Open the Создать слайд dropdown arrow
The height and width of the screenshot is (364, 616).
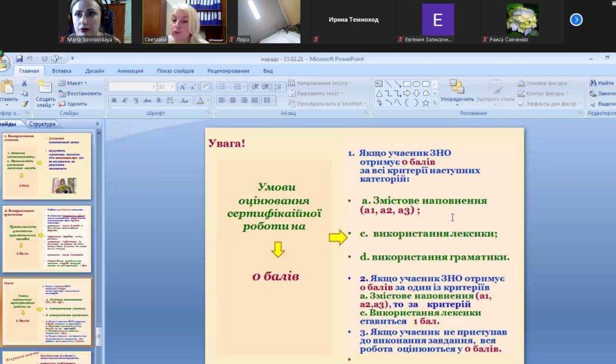[x=53, y=105]
